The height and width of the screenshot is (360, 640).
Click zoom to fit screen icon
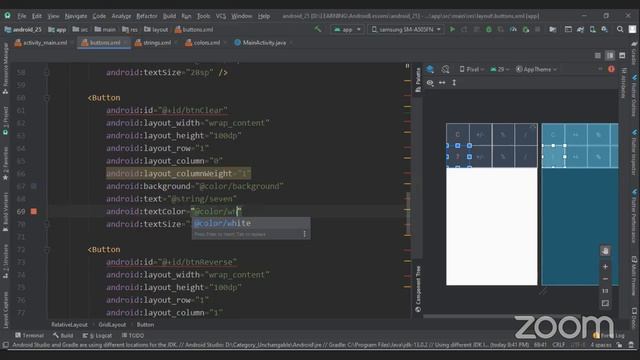pyautogui.click(x=605, y=303)
